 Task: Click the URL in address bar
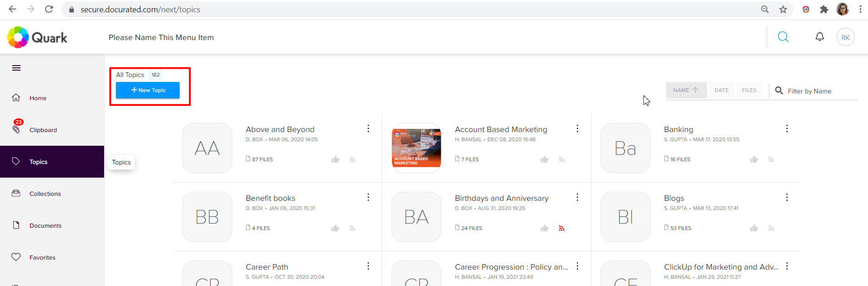pyautogui.click(x=140, y=10)
